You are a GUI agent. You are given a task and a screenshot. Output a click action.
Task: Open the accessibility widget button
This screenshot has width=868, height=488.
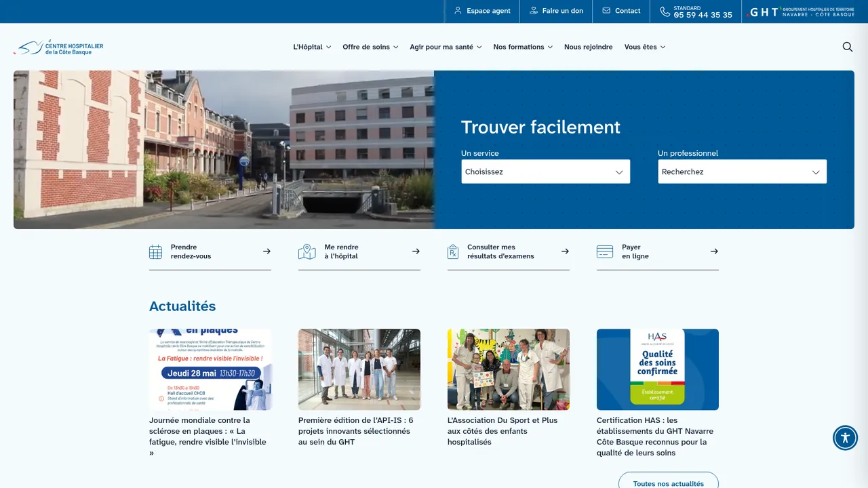(x=845, y=437)
